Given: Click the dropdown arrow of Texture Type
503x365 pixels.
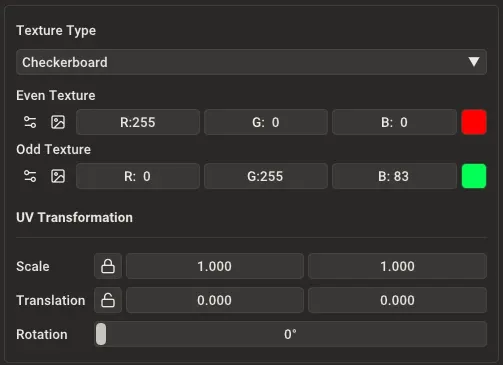Looking at the screenshot, I should click(474, 62).
